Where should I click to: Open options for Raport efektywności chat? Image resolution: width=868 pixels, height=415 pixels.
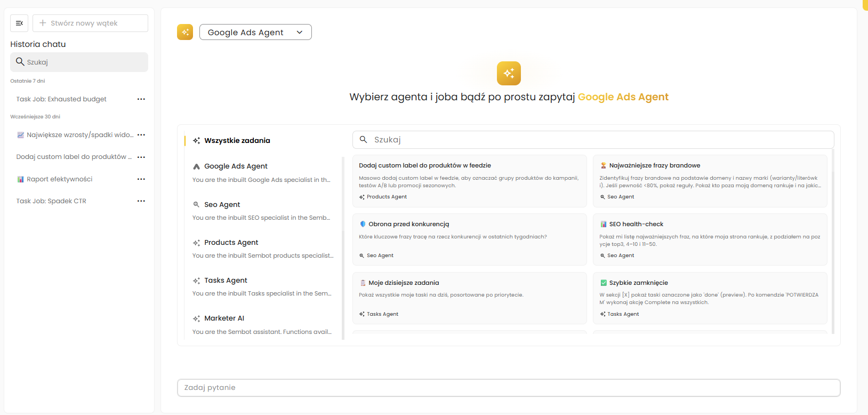click(141, 179)
